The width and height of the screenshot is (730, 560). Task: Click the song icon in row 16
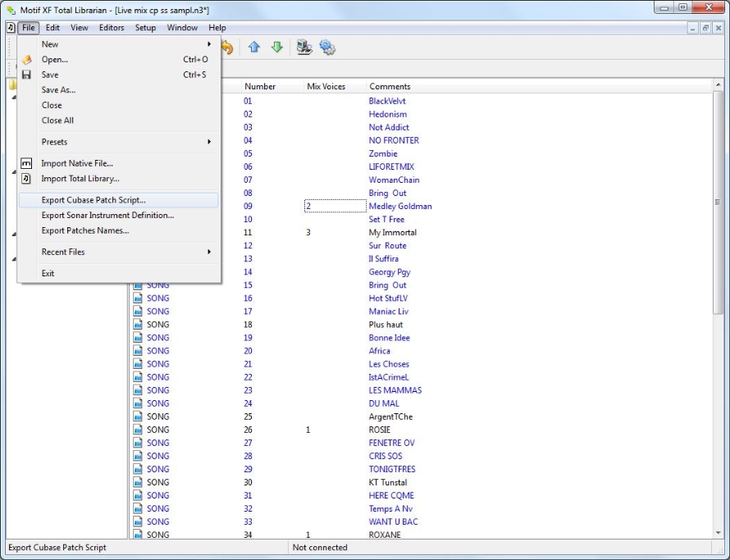(x=138, y=298)
